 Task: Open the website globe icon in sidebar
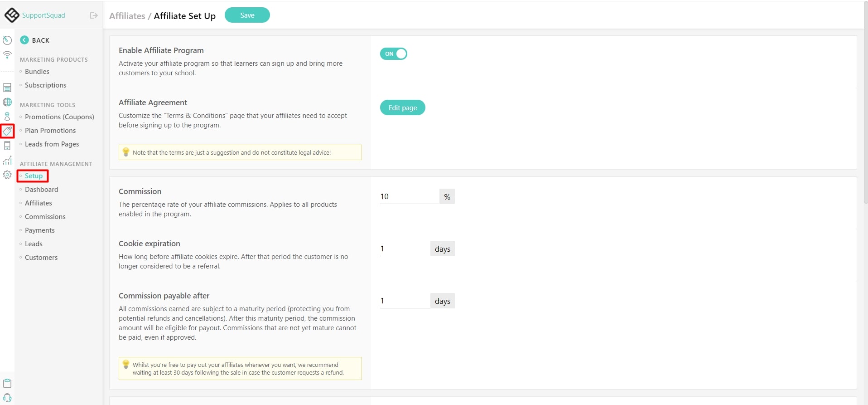(x=7, y=102)
